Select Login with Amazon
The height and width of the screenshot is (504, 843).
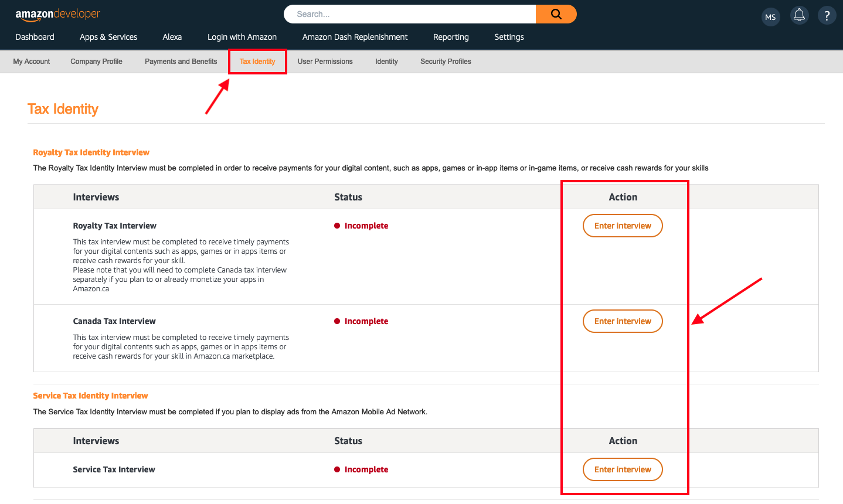pos(242,37)
